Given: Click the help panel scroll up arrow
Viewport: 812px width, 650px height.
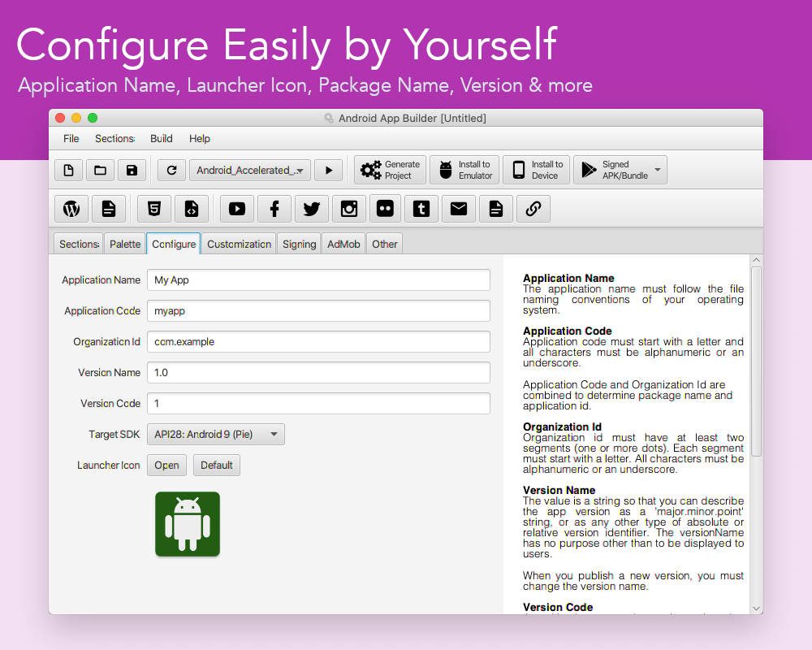Looking at the screenshot, I should 756,260.
